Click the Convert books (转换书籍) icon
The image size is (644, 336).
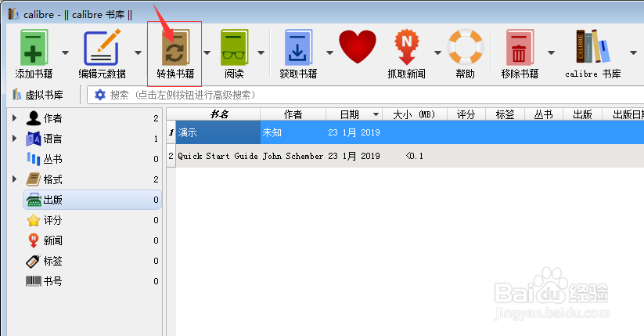tap(175, 47)
